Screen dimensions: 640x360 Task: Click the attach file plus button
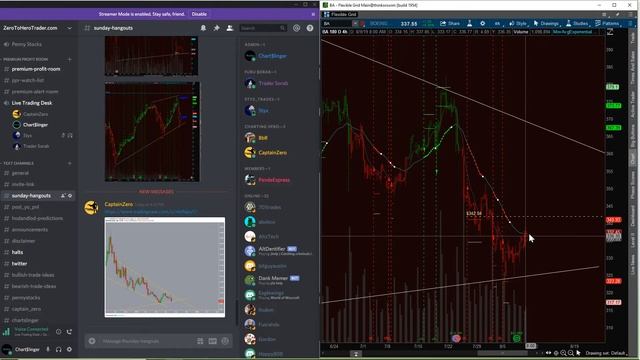(x=92, y=341)
